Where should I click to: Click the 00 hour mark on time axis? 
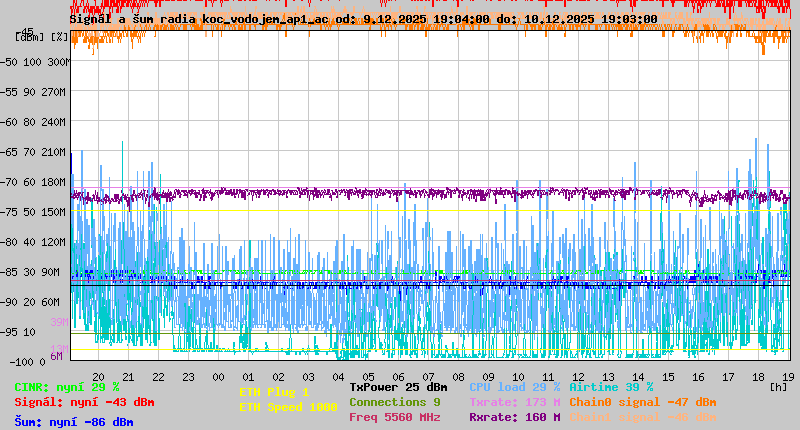tap(218, 377)
